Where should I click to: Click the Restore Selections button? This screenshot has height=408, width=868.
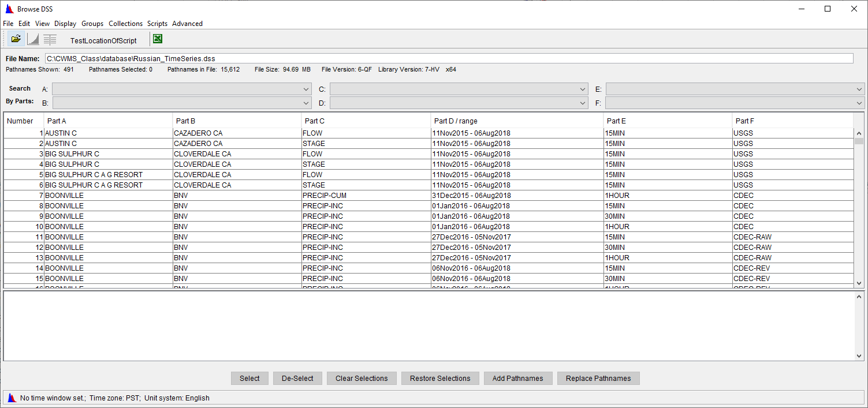point(440,379)
